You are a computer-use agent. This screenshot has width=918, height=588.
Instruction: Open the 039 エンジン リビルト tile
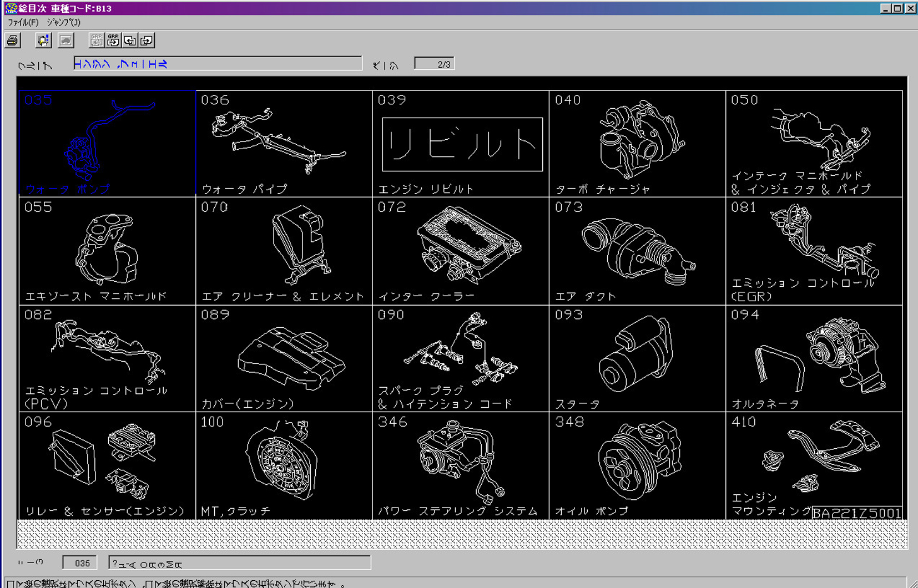point(460,143)
